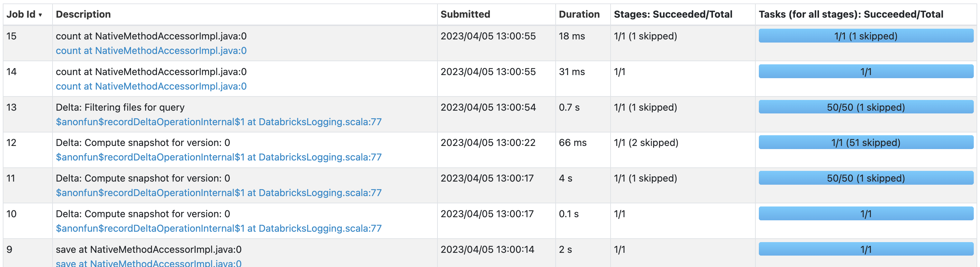Click Tasks (for all stages) column header
Viewport: 980px width, 267px height.
tap(851, 15)
